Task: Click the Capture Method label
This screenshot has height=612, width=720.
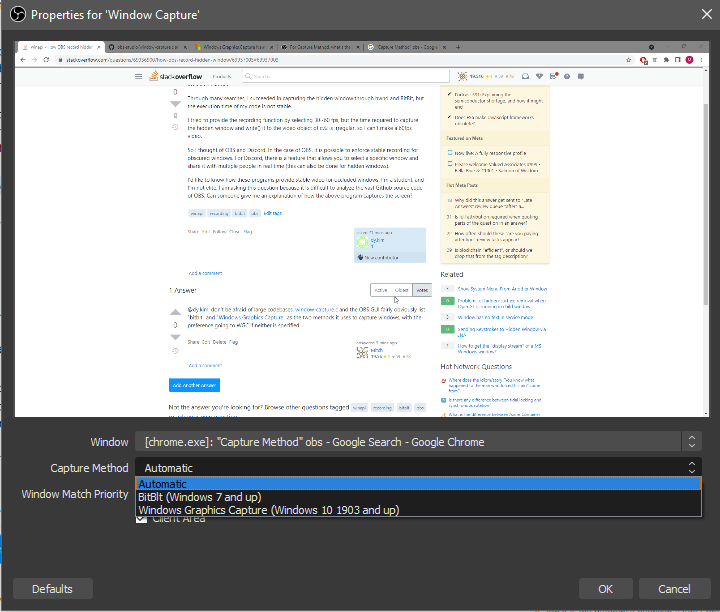Action: pos(90,468)
